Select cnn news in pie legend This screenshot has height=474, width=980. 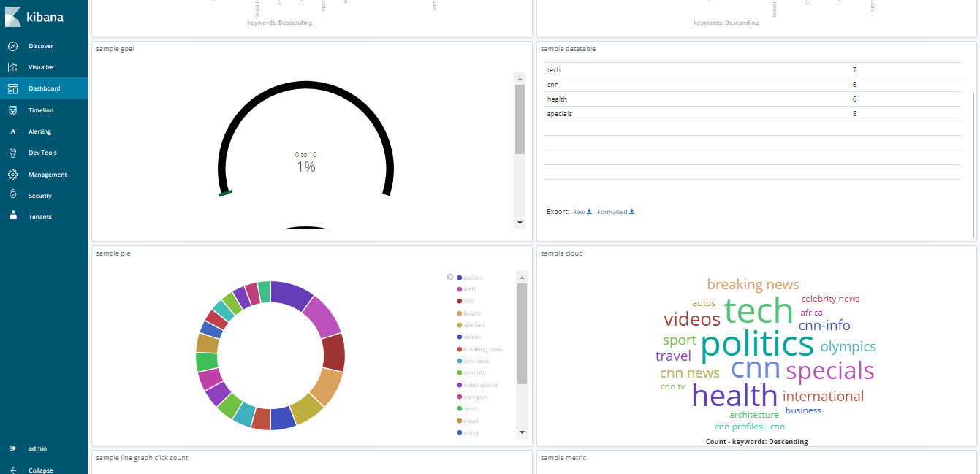point(476,361)
